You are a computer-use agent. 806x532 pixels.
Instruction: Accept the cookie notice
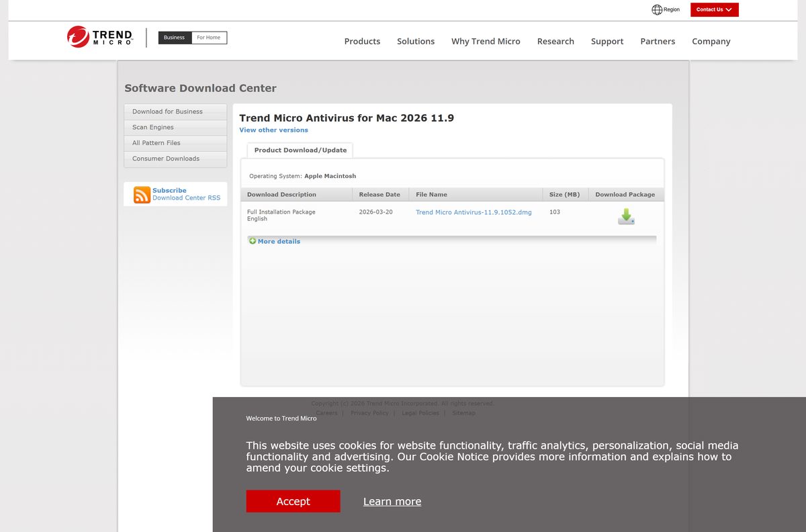pyautogui.click(x=293, y=501)
